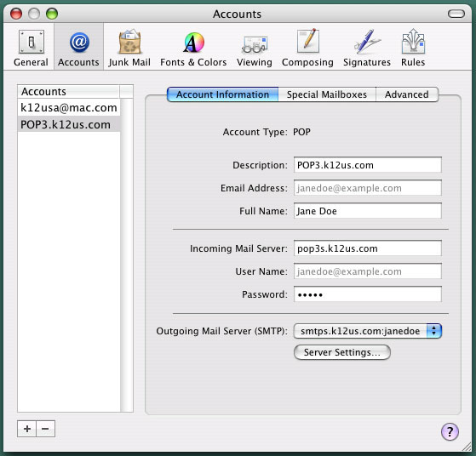Open the Signatures preferences pane
This screenshot has width=476, height=456.
367,48
